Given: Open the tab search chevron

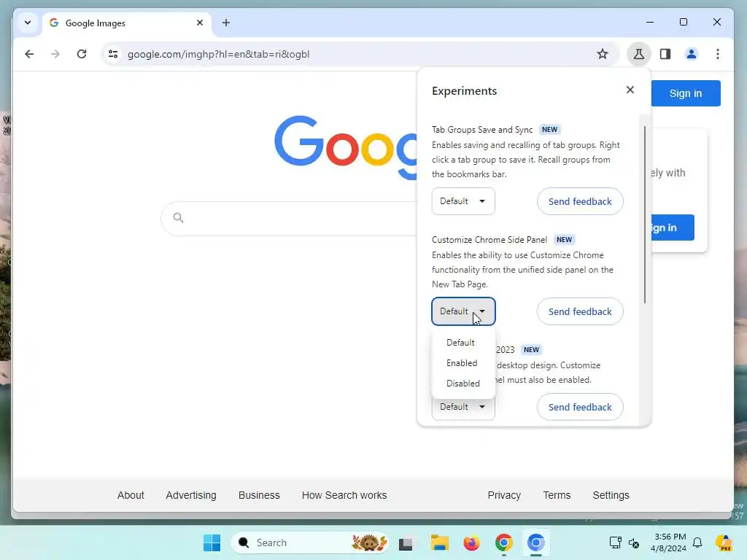Looking at the screenshot, I should (x=28, y=23).
